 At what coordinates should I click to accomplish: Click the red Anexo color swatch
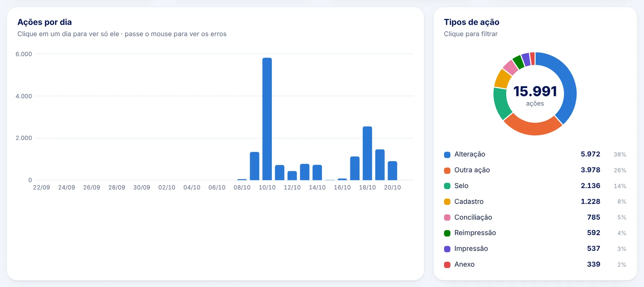pyautogui.click(x=447, y=265)
